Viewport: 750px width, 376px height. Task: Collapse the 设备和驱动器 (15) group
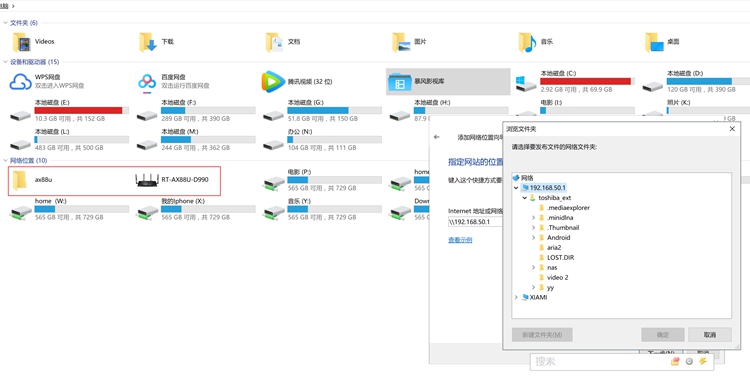pyautogui.click(x=5, y=62)
